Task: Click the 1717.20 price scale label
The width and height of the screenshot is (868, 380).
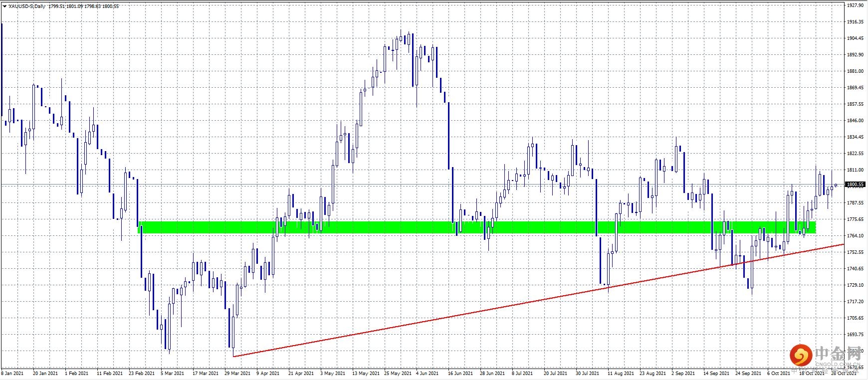Action: pyautogui.click(x=855, y=302)
